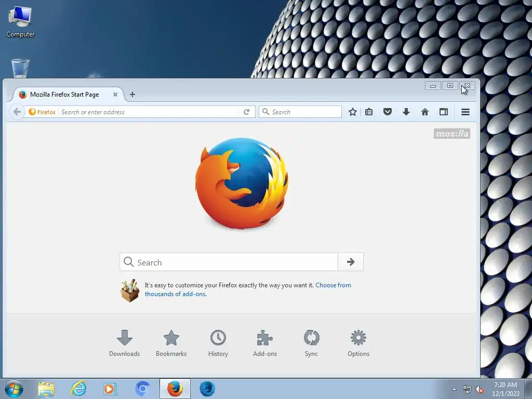
Task: Click the network tray icon
Action: point(467,390)
